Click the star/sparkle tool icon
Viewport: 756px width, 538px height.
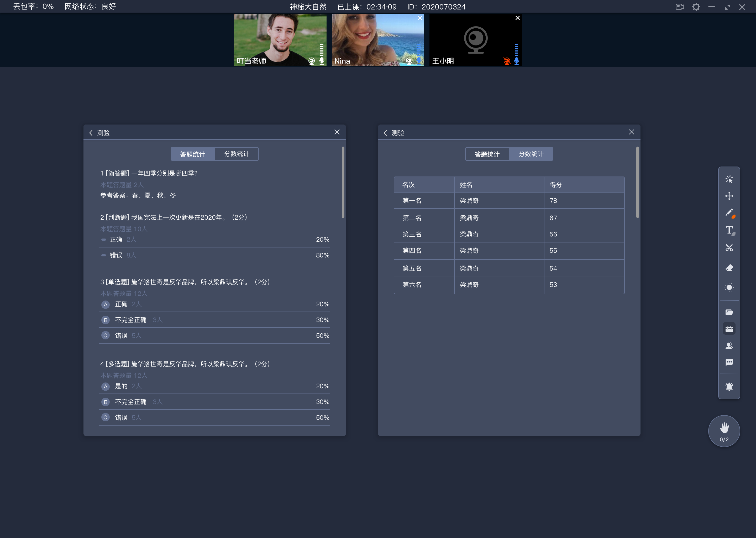pos(729,179)
